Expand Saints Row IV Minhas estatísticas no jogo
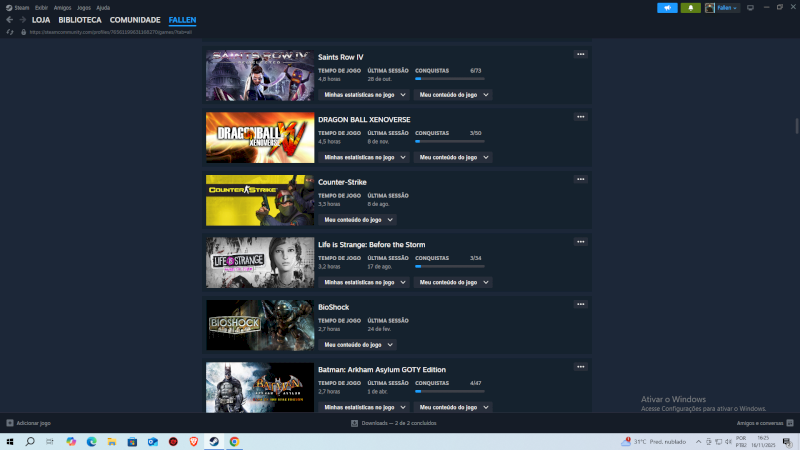800x450 pixels. [364, 95]
